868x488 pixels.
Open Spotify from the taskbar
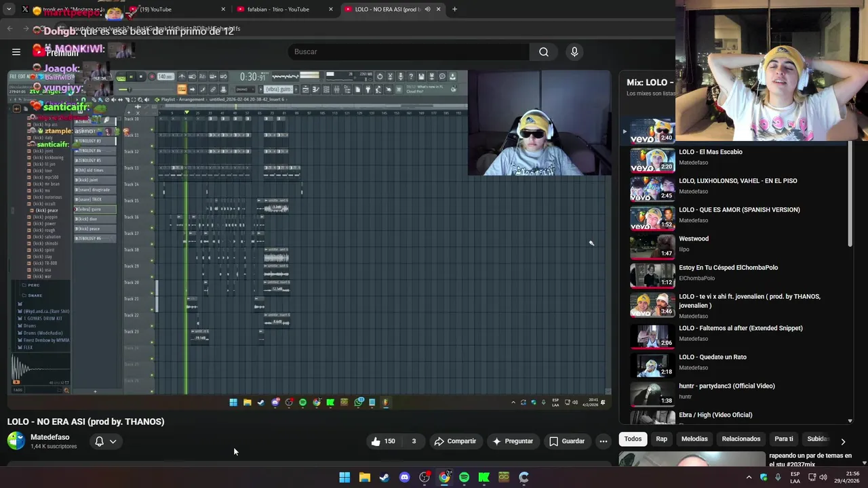point(464,477)
